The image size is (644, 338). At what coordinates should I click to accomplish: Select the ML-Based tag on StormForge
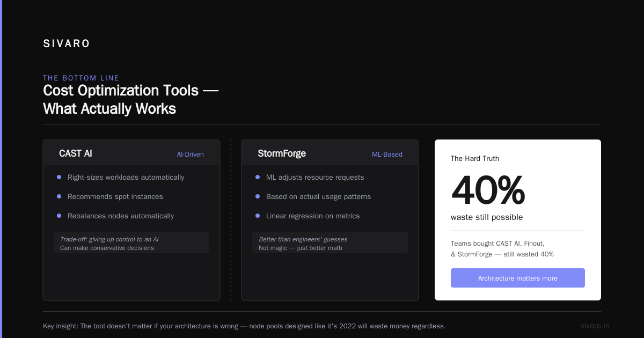coord(387,155)
